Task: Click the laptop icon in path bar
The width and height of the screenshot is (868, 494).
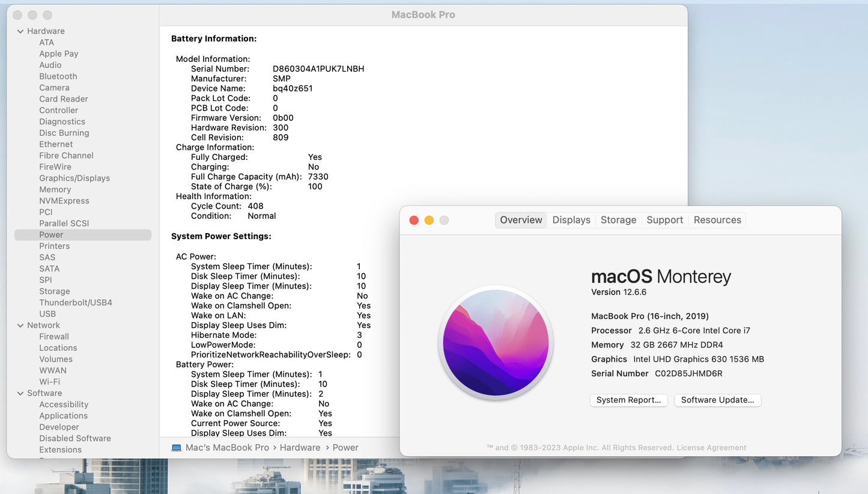Action: pyautogui.click(x=177, y=448)
